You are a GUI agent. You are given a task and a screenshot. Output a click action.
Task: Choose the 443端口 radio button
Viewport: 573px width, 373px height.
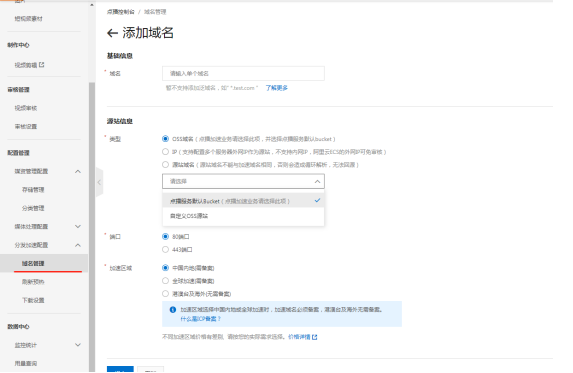(165, 250)
